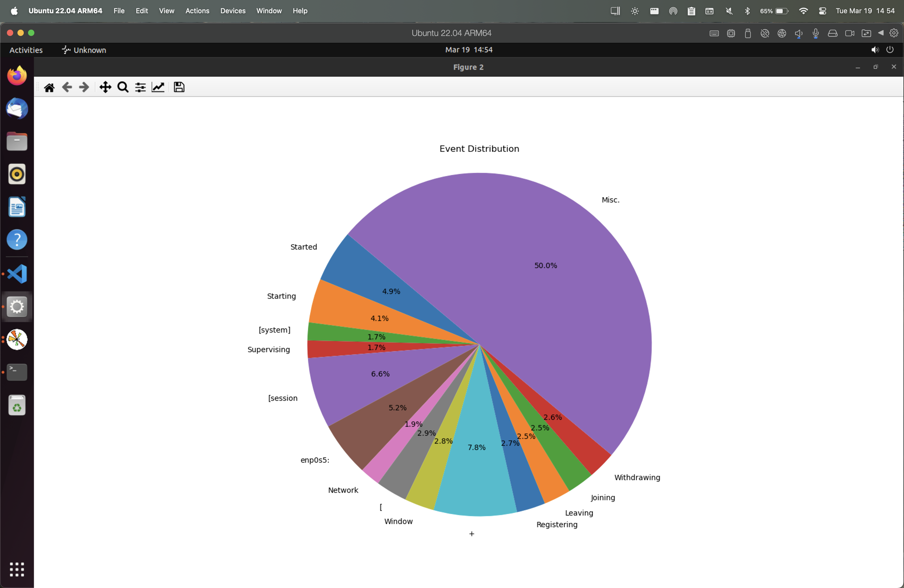Open the Mar 19 14:54 clock menu

(x=469, y=50)
